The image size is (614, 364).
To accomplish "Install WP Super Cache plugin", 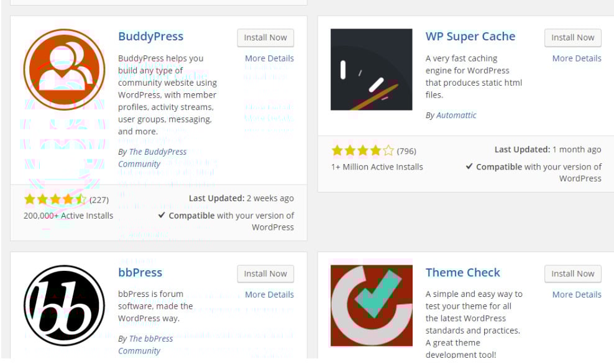I will click(x=572, y=37).
